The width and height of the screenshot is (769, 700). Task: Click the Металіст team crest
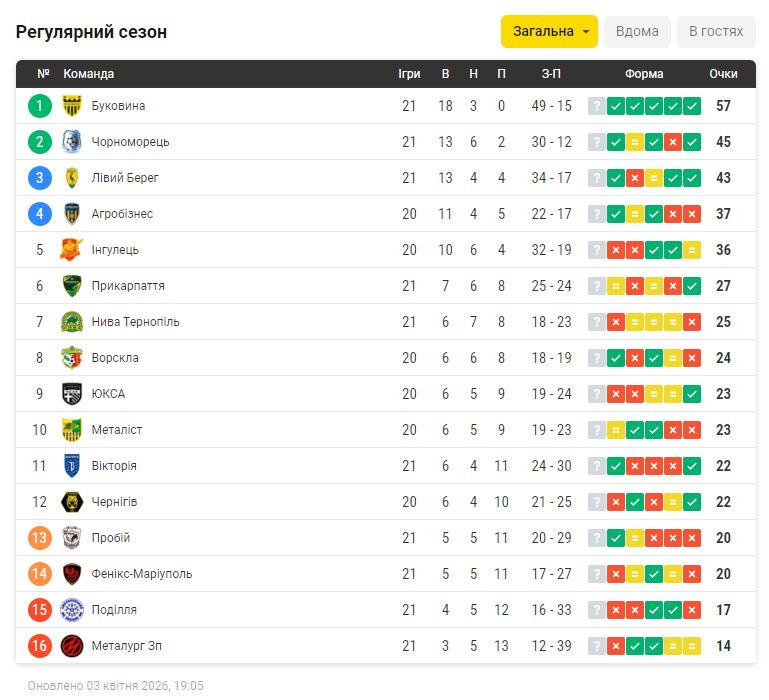tap(71, 430)
